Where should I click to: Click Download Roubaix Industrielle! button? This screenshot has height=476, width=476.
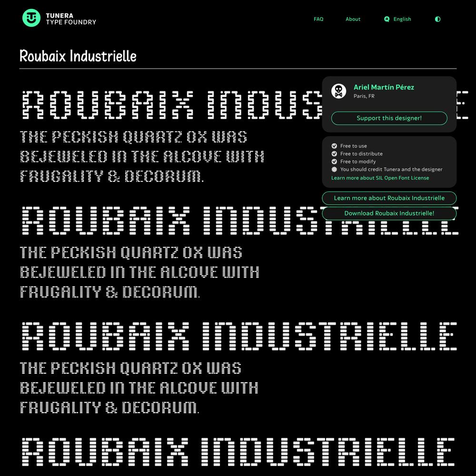tap(389, 213)
